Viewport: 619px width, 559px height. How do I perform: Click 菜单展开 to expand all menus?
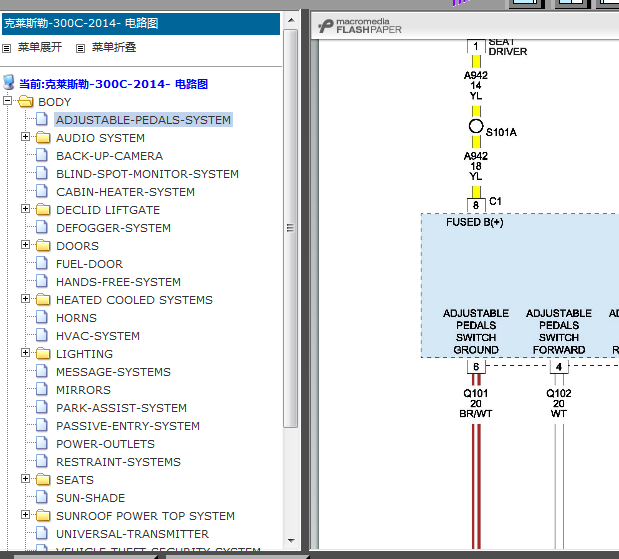click(40, 48)
